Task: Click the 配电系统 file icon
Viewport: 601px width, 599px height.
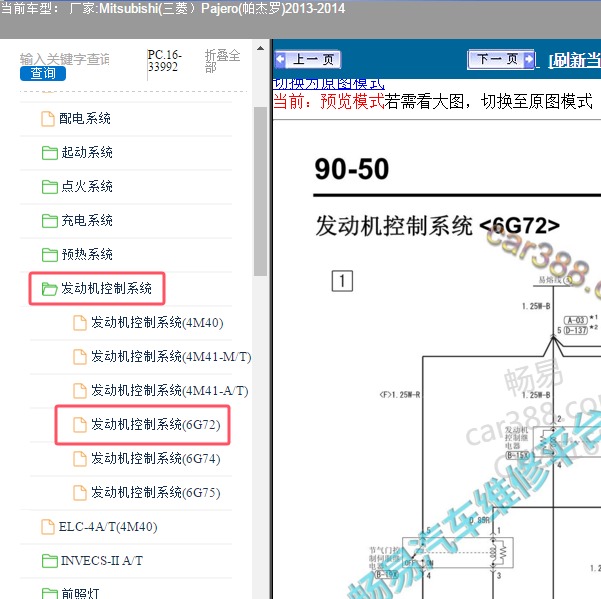Action: [48, 119]
